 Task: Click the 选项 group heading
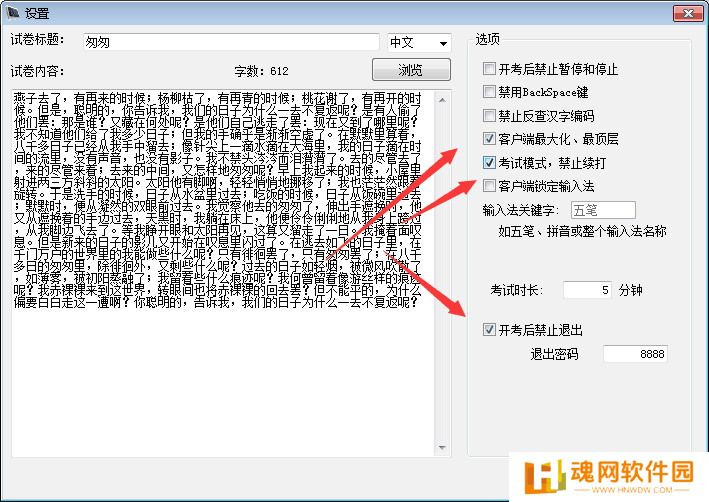pyautogui.click(x=487, y=39)
